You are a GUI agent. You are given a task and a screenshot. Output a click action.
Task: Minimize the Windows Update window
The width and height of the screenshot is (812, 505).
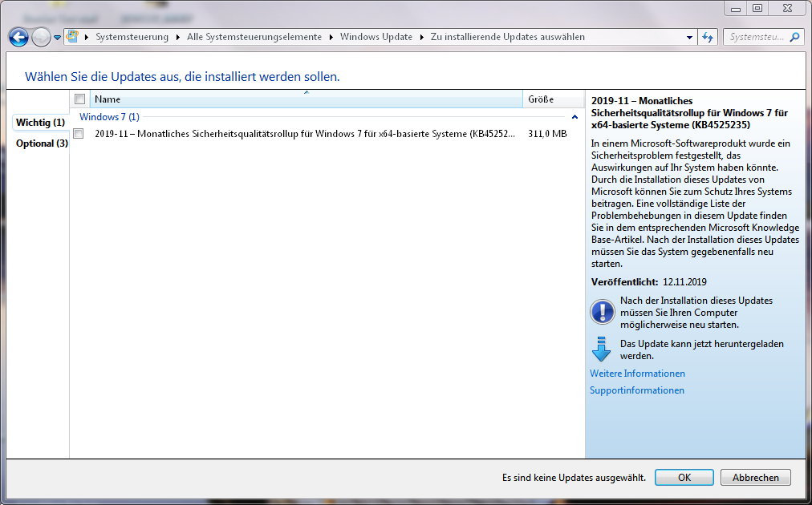point(735,8)
